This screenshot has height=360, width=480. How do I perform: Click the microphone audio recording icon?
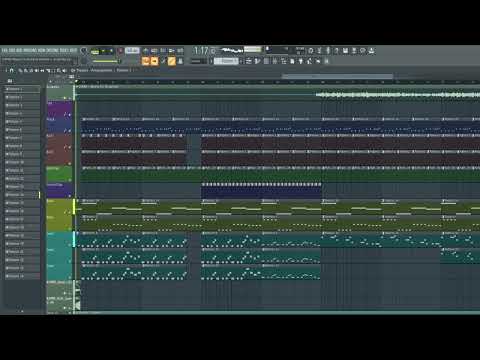328,51
